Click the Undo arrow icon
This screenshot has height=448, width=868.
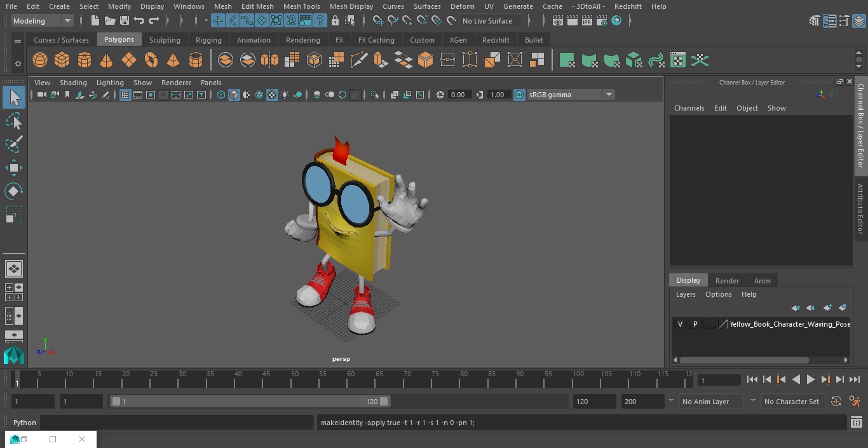(139, 21)
